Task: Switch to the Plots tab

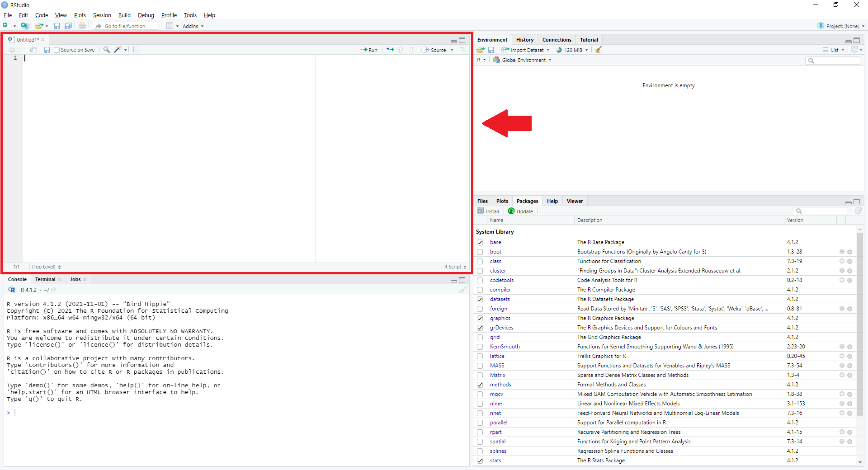Action: 502,201
